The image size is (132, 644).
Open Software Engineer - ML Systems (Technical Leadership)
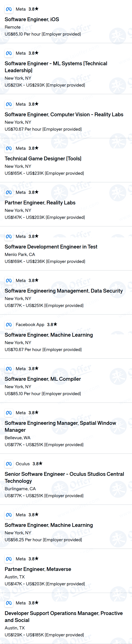pyautogui.click(x=56, y=67)
